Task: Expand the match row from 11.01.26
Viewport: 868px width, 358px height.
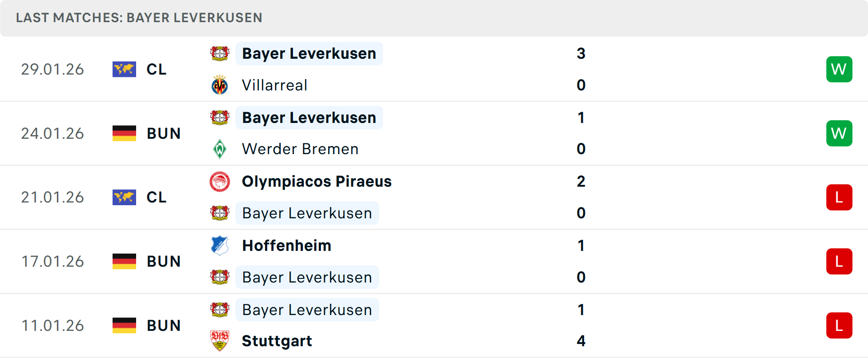Action: [x=434, y=325]
